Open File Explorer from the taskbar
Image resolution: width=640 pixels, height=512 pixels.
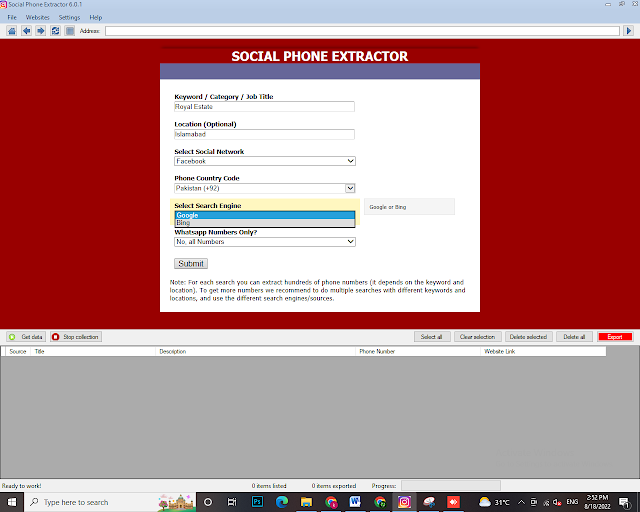306,502
